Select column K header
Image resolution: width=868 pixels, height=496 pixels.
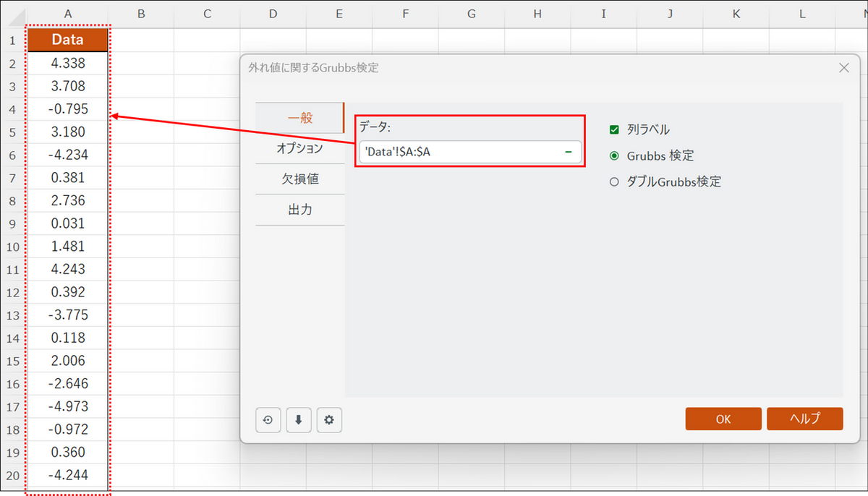tap(736, 14)
